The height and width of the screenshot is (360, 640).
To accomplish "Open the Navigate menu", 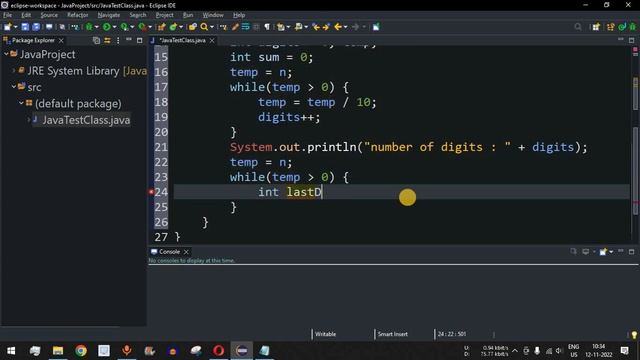I will 109,15.
